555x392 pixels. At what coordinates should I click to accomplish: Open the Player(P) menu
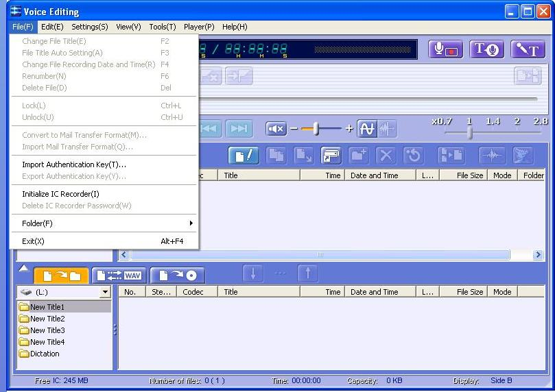click(x=199, y=27)
